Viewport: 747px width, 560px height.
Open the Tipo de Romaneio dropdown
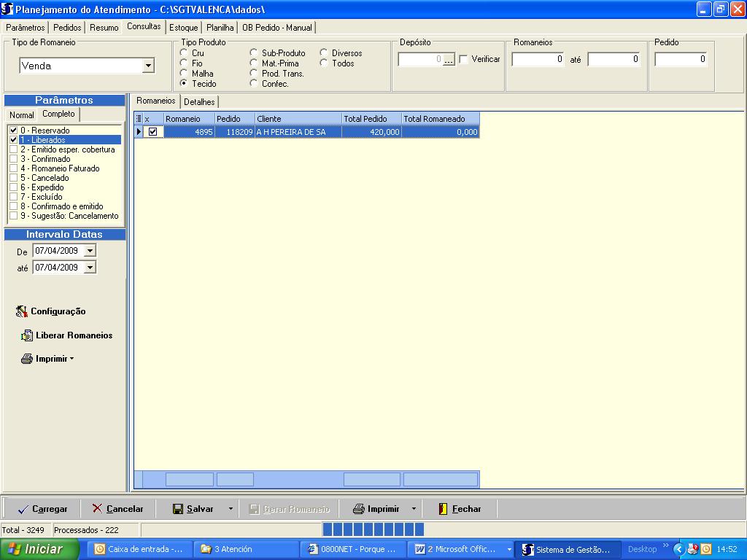tap(148, 66)
